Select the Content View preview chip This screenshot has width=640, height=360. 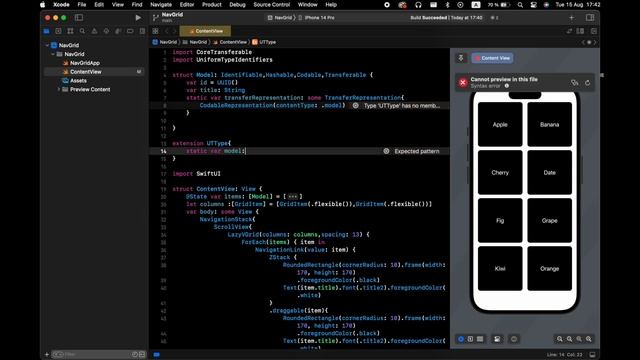pyautogui.click(x=493, y=58)
